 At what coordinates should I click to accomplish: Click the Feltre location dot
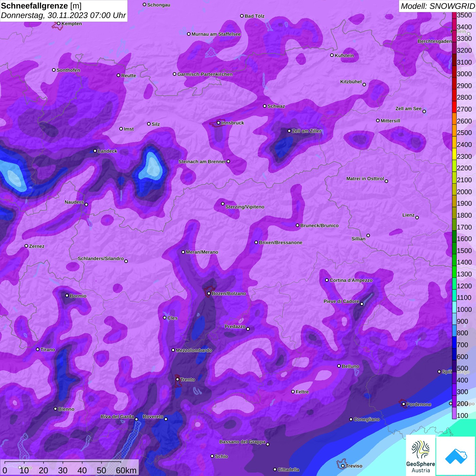coord(293,392)
